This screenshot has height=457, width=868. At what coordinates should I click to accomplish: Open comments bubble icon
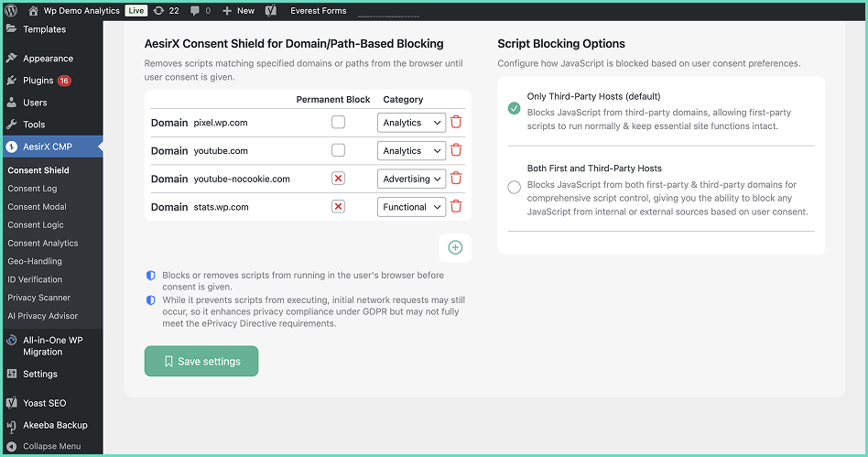tap(195, 10)
